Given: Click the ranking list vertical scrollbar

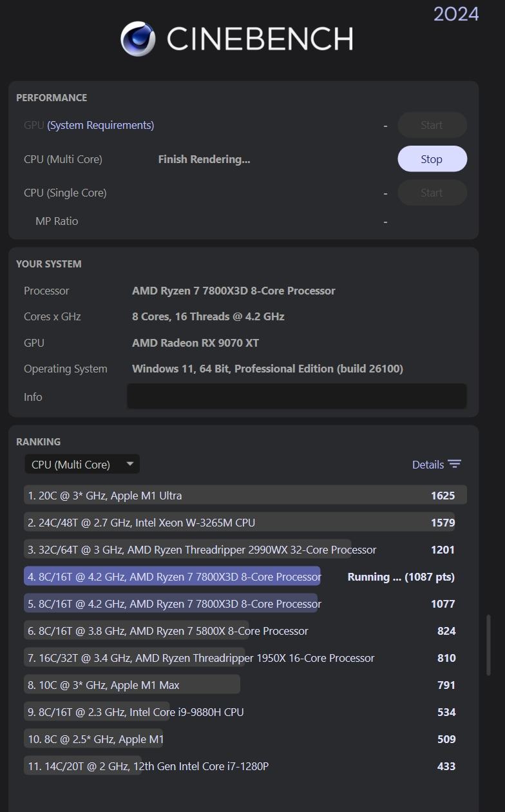Looking at the screenshot, I should point(488,644).
